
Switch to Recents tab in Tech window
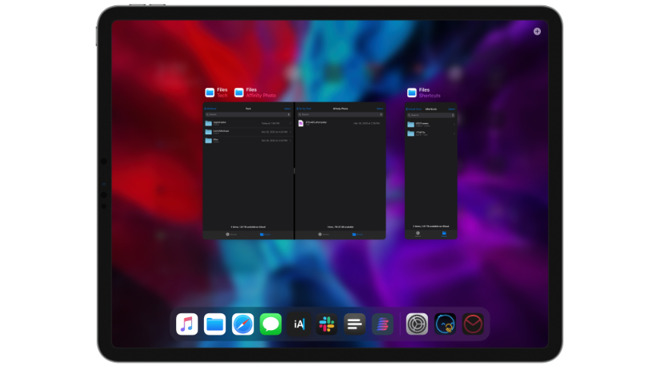coord(231,235)
